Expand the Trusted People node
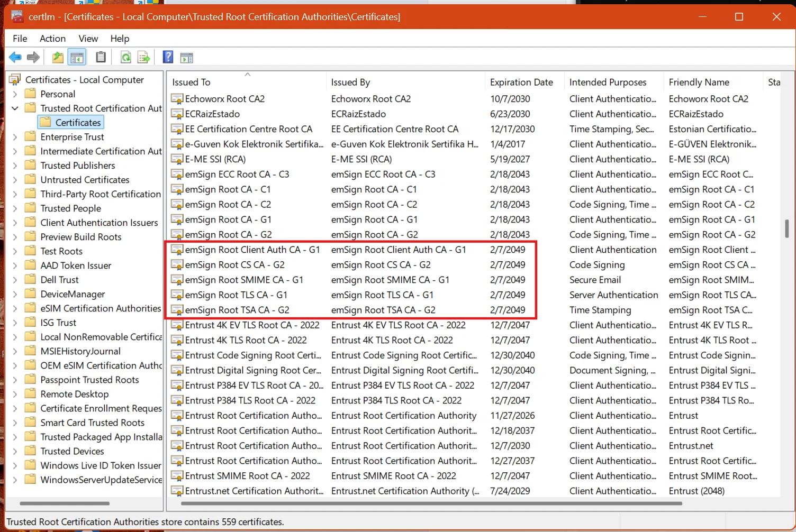796x532 pixels. 15,208
